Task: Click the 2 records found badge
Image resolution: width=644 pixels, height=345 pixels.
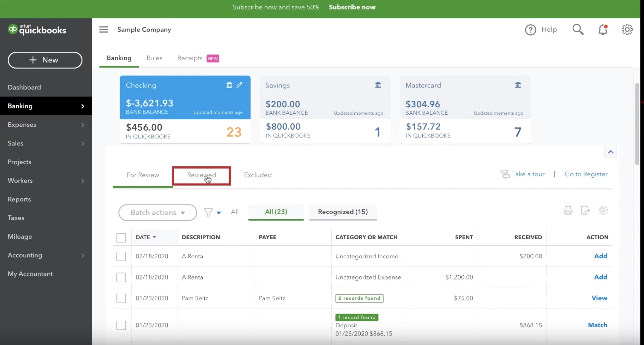Action: 359,298
